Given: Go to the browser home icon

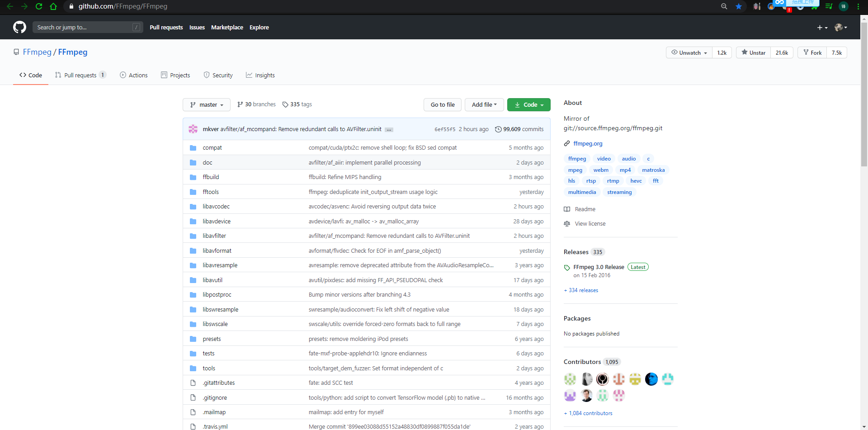Looking at the screenshot, I should point(53,6).
